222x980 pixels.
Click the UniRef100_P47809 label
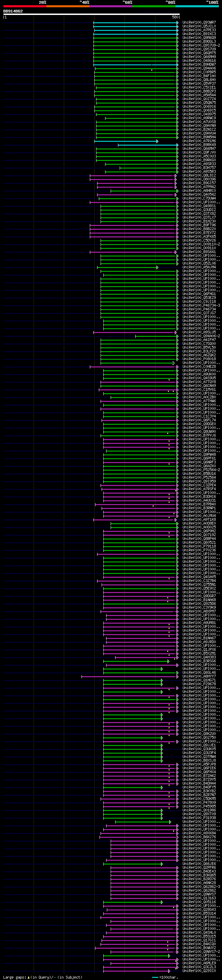pyautogui.click(x=199, y=802)
